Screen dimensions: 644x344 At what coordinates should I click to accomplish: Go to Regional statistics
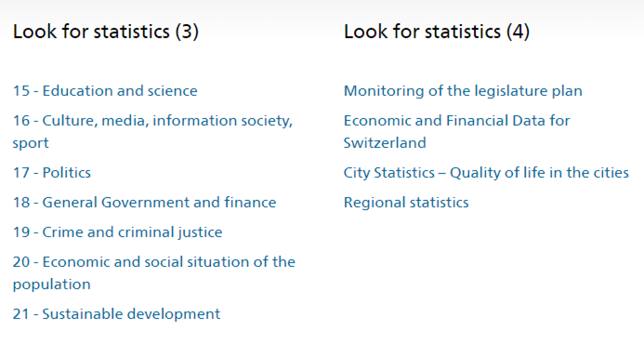point(406,202)
